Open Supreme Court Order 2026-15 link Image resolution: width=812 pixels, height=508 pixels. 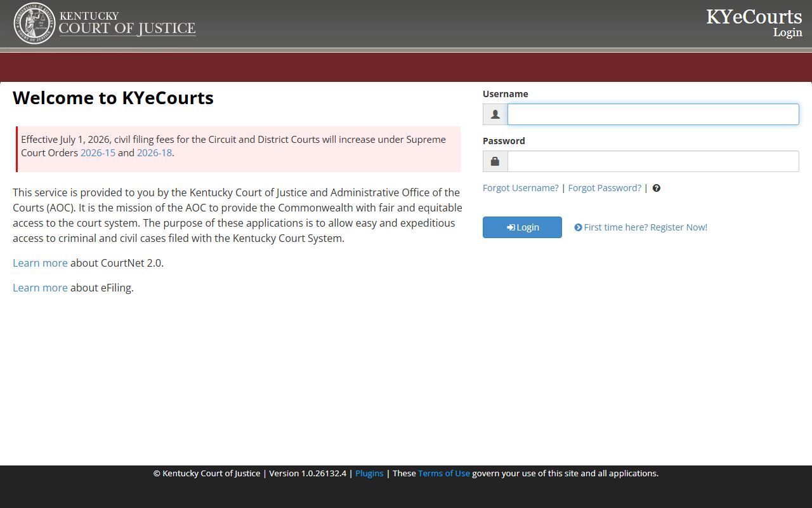click(98, 152)
